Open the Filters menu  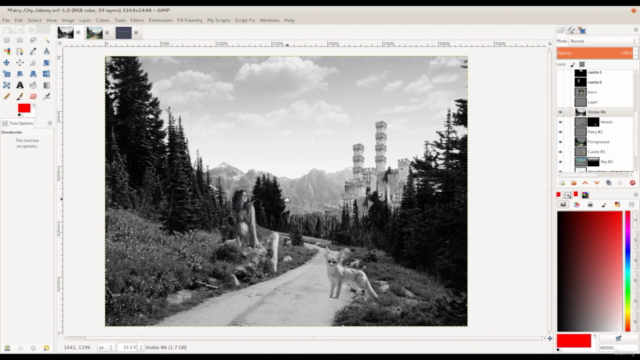pos(137,20)
